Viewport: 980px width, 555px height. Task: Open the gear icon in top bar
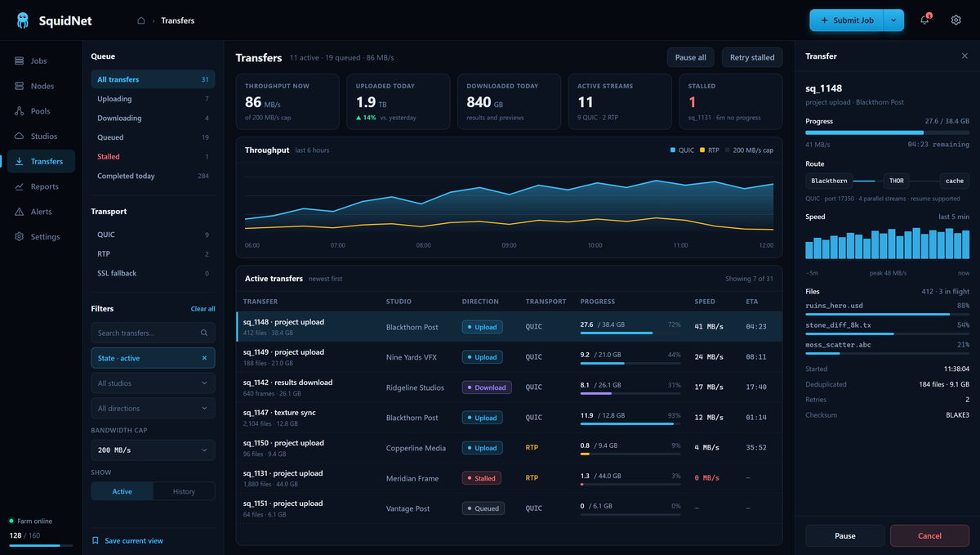pos(955,20)
